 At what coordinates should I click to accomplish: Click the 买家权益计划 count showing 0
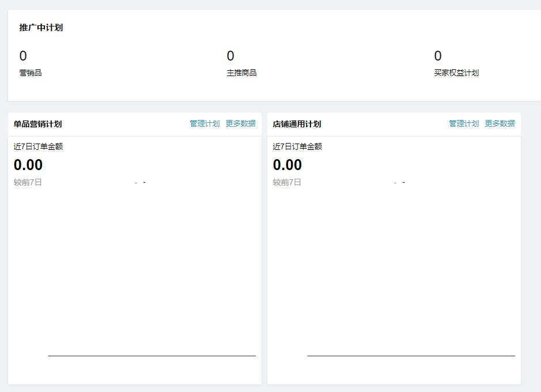(437, 56)
